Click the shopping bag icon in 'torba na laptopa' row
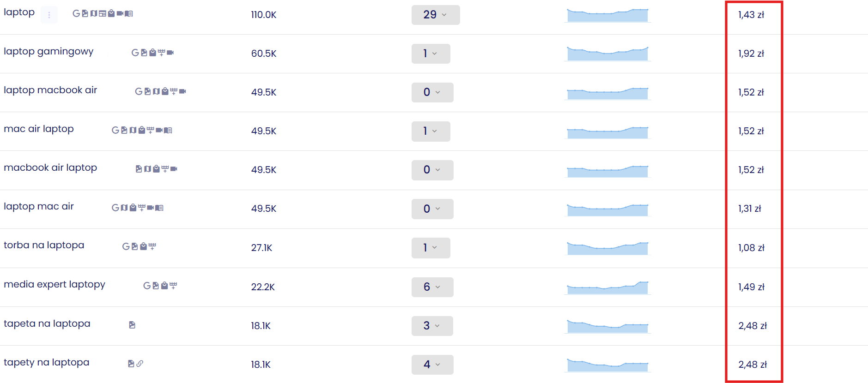The width and height of the screenshot is (868, 383). click(x=144, y=246)
